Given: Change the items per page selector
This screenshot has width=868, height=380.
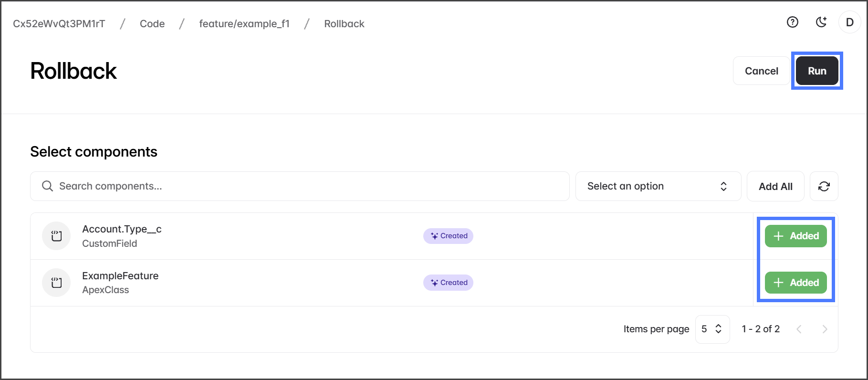Looking at the screenshot, I should click(x=712, y=329).
